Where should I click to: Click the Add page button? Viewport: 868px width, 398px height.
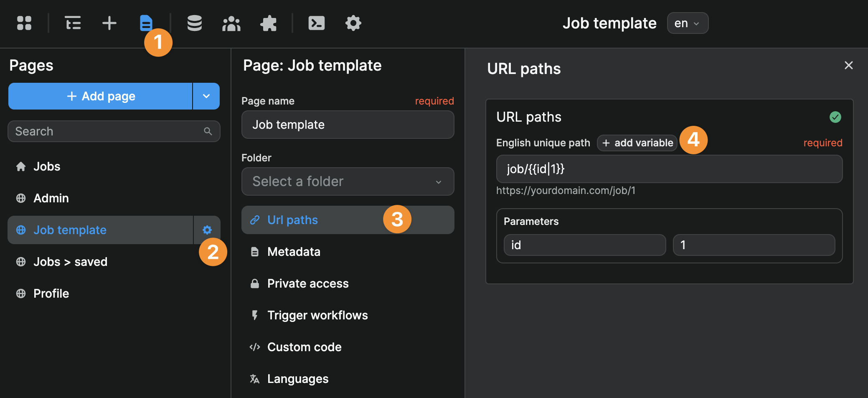point(100,96)
